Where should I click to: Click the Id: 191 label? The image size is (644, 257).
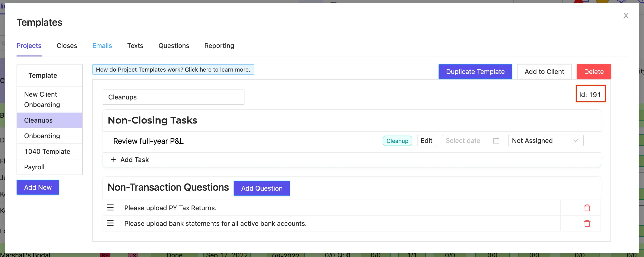click(x=590, y=95)
